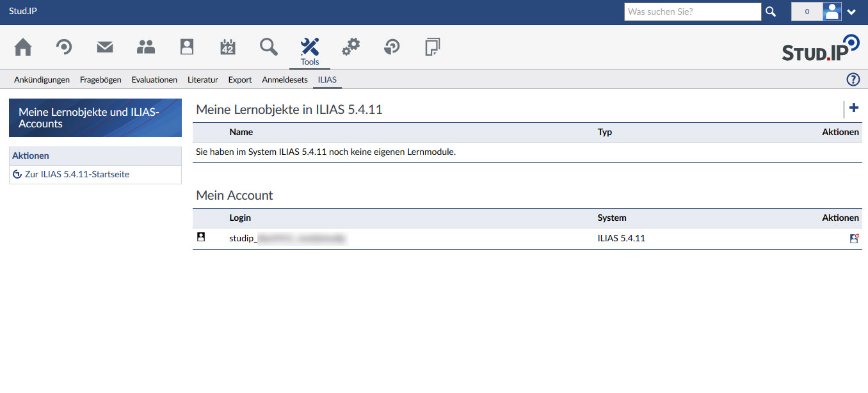868x393 pixels.
Task: Open the Zur ILIAS 5.4.11-Startseite link
Action: 77,174
